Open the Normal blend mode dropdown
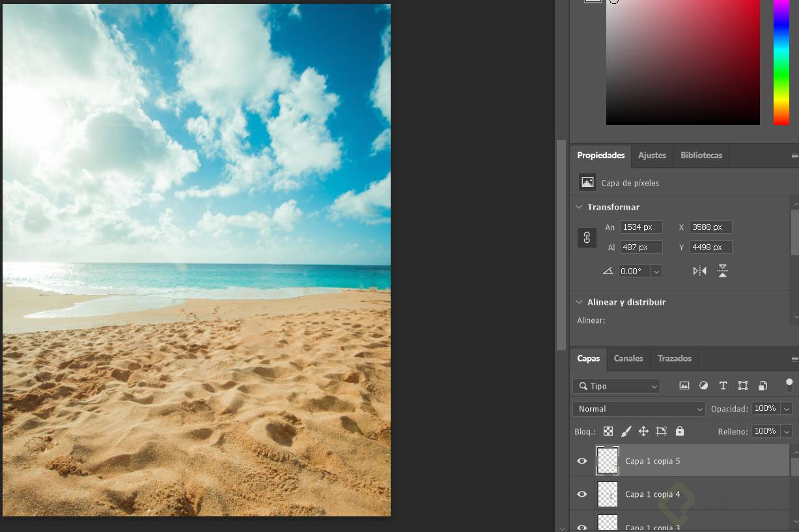Screen dimensions: 799x532 tap(638, 409)
